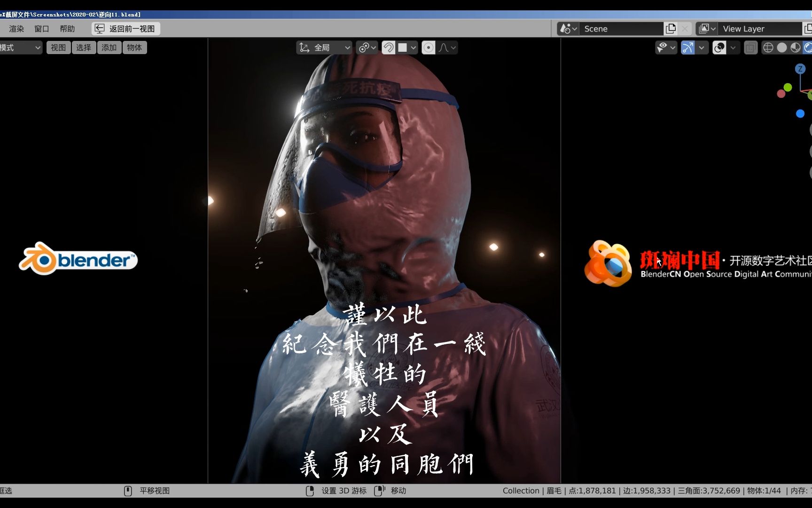Screen dimensions: 812x508
Task: Click the mouse icon beside 平移视图
Action: (128, 491)
